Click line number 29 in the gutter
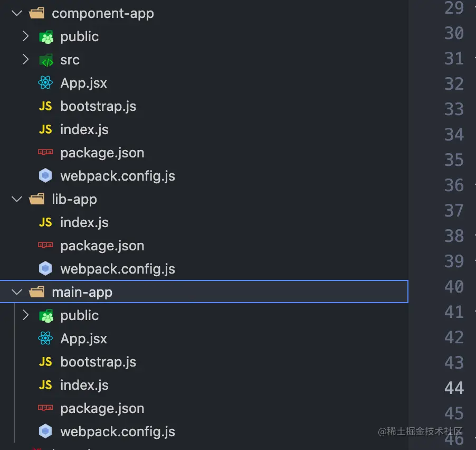The image size is (476, 450). tap(454, 7)
